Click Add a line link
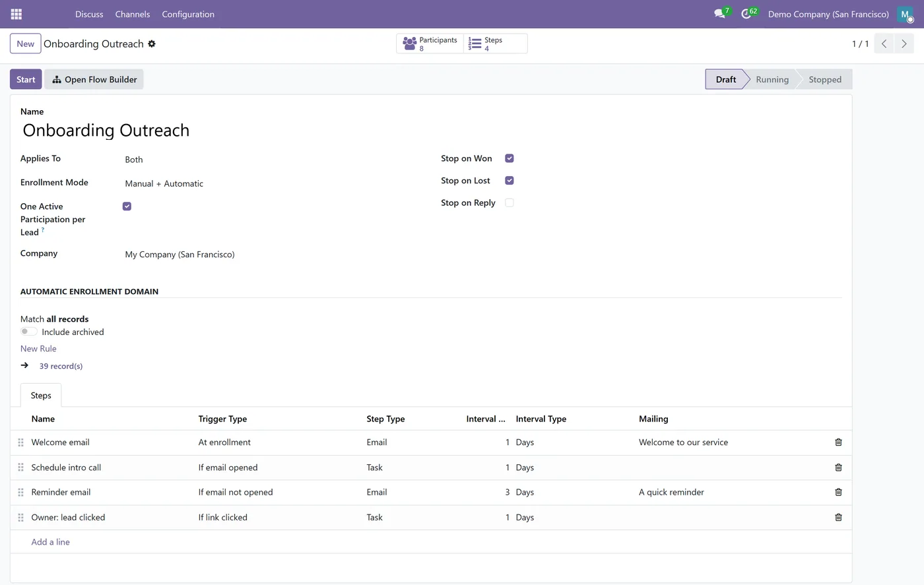 (50, 542)
